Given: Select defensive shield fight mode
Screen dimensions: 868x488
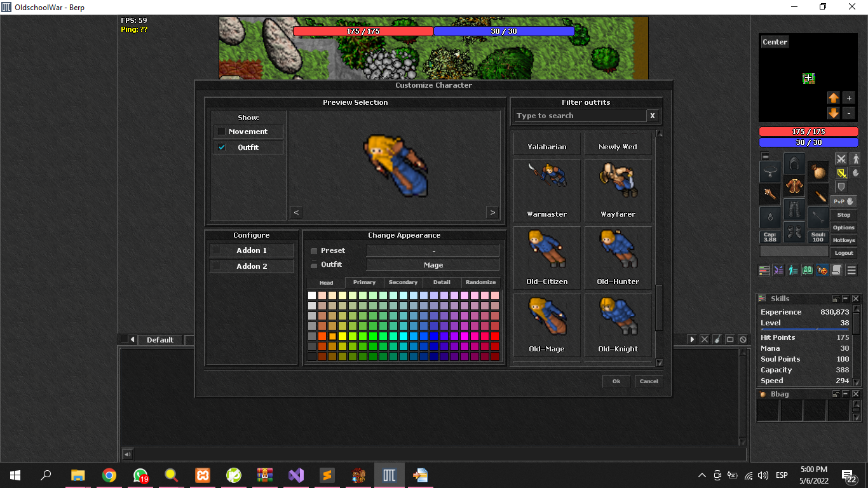Looking at the screenshot, I should (x=841, y=187).
